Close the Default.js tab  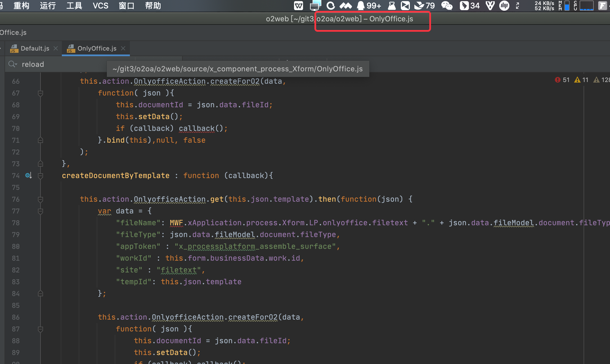coord(56,48)
